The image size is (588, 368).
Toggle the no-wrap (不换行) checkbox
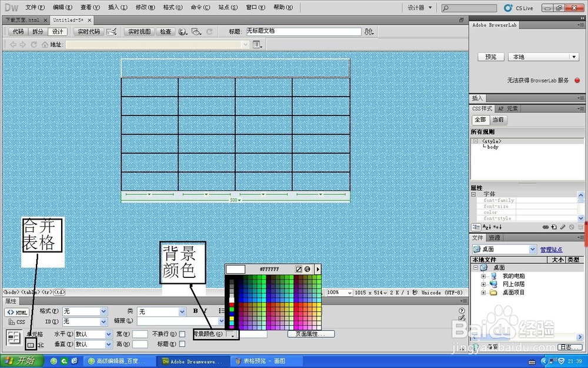[x=182, y=334]
